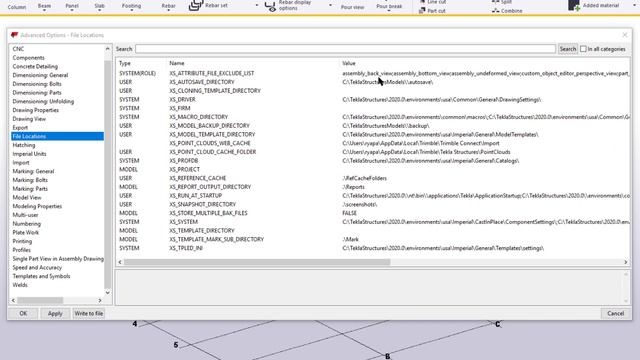Select the Components category
The height and width of the screenshot is (360, 640).
pyautogui.click(x=29, y=58)
